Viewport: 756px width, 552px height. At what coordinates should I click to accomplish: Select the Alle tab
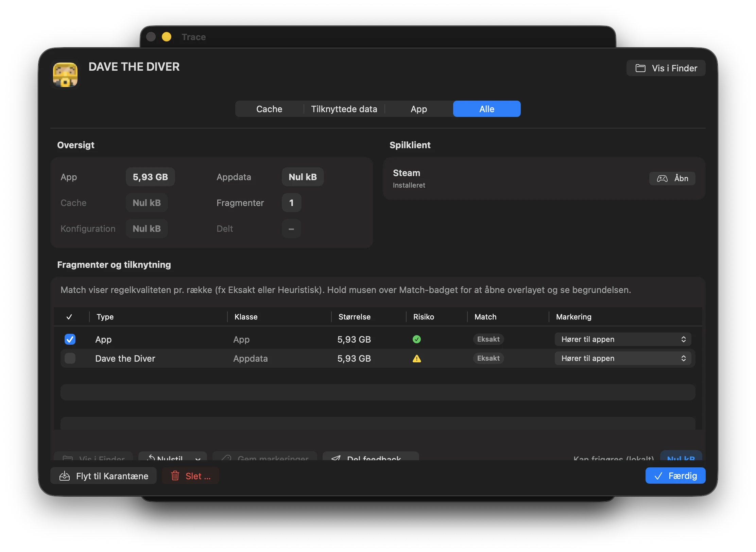pos(487,109)
